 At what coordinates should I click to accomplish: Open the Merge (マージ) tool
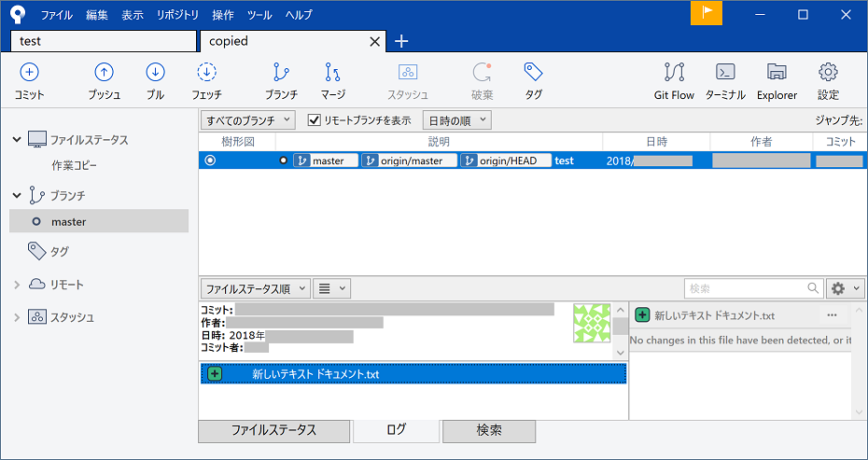click(332, 73)
